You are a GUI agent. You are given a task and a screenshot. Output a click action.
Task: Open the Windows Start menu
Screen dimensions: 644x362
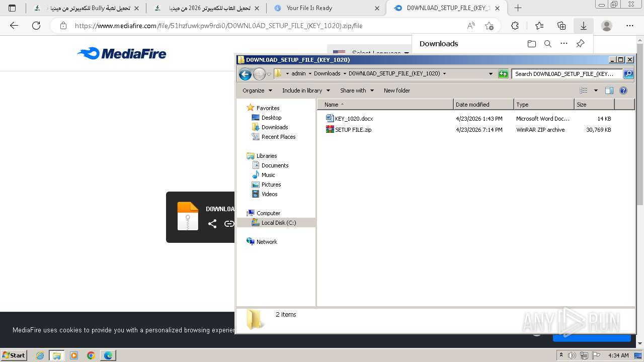(14, 355)
